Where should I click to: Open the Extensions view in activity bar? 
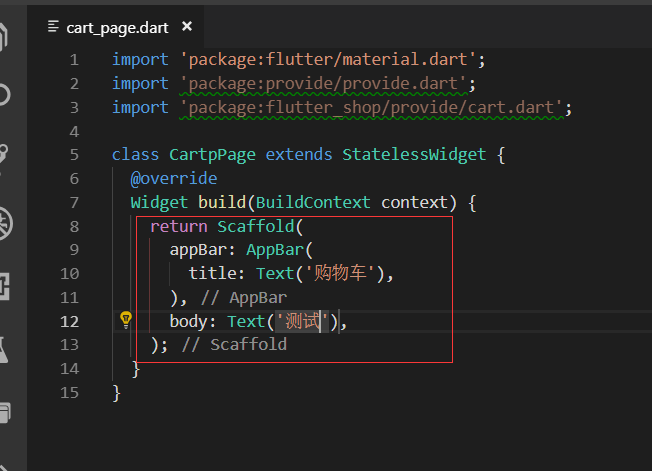[x=5, y=286]
